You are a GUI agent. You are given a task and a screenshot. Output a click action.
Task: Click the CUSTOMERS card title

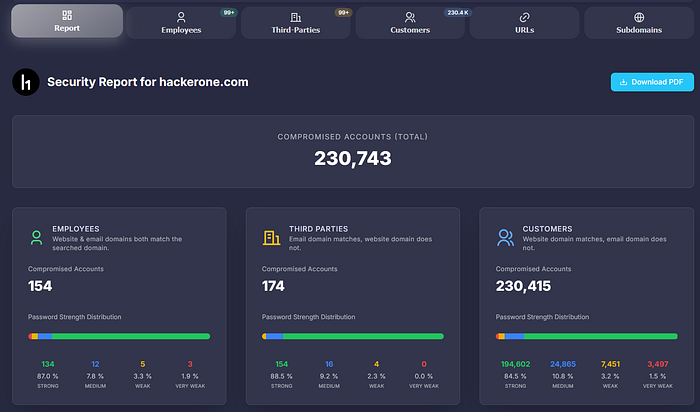tap(547, 229)
